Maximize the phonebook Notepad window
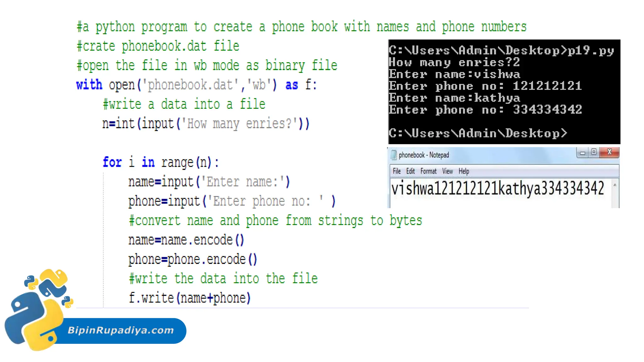Image resolution: width=644 pixels, height=362 pixels. 594,152
